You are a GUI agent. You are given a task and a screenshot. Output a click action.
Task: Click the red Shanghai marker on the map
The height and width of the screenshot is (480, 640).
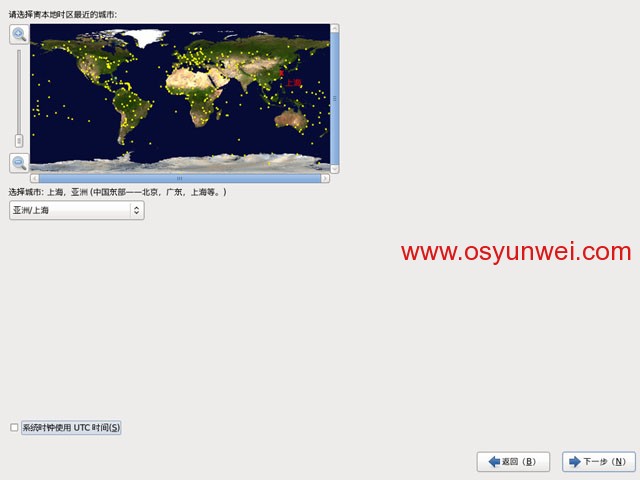(281, 73)
